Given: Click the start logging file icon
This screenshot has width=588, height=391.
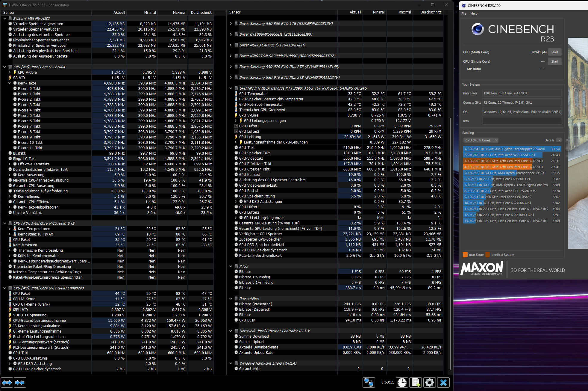Looking at the screenshot, I should point(416,383).
